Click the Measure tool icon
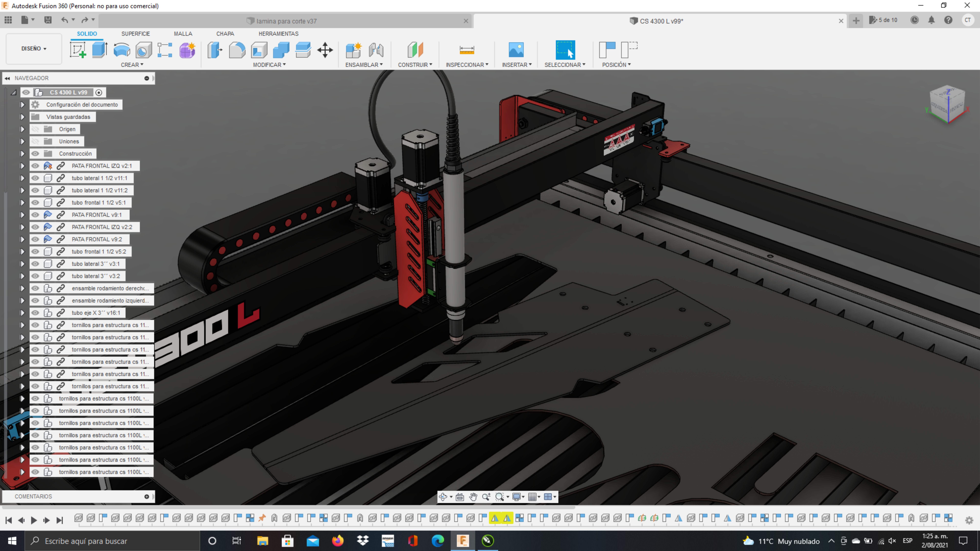 [467, 50]
